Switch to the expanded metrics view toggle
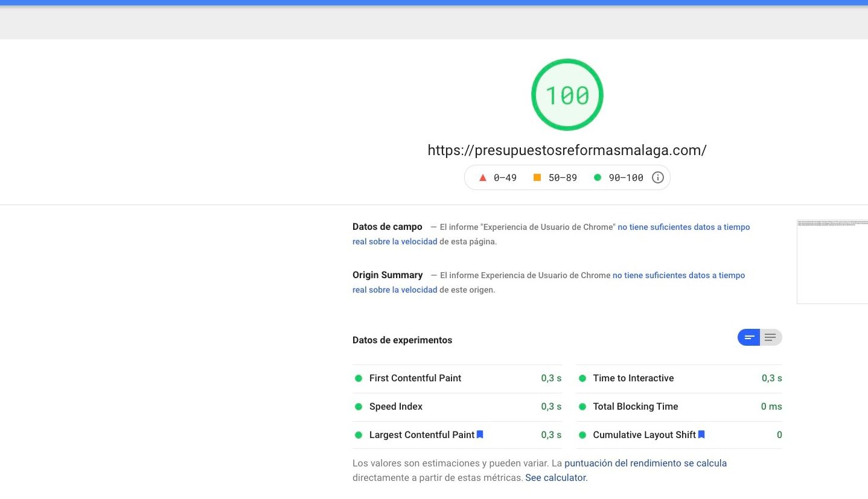This screenshot has height=499, width=868. (x=771, y=337)
